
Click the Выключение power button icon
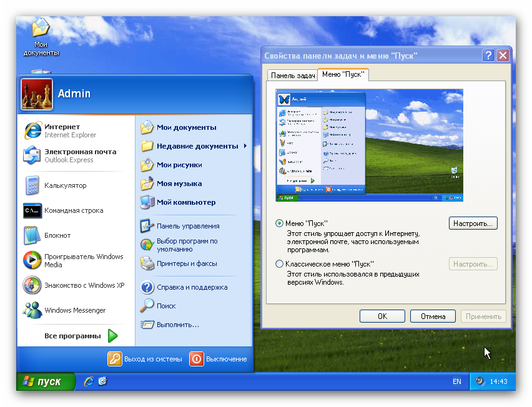(197, 359)
